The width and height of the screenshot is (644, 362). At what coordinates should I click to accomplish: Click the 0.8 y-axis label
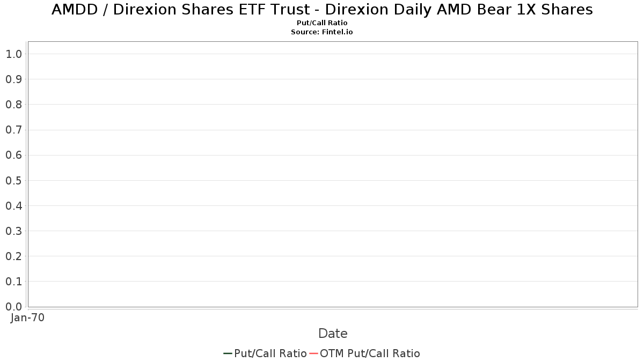click(x=13, y=104)
